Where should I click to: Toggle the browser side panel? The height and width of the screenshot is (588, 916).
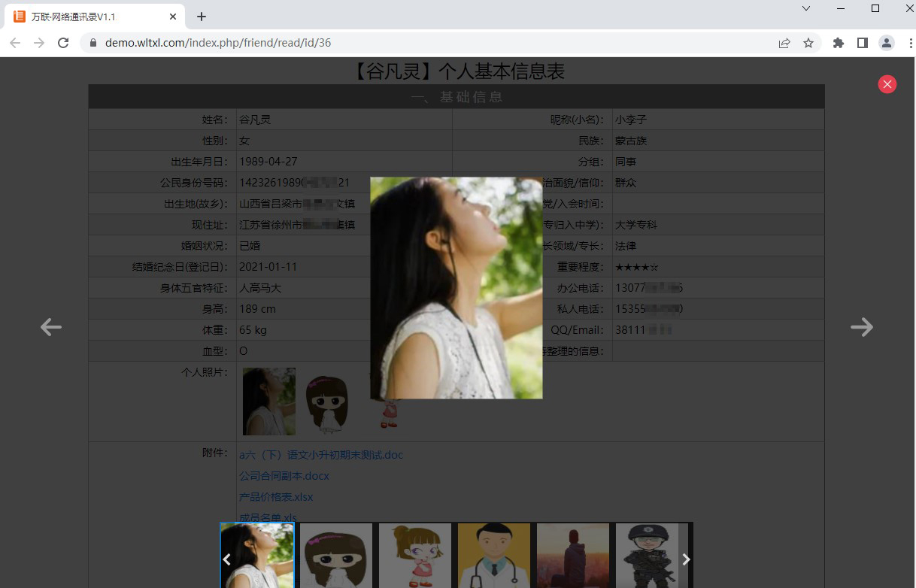[x=863, y=43]
